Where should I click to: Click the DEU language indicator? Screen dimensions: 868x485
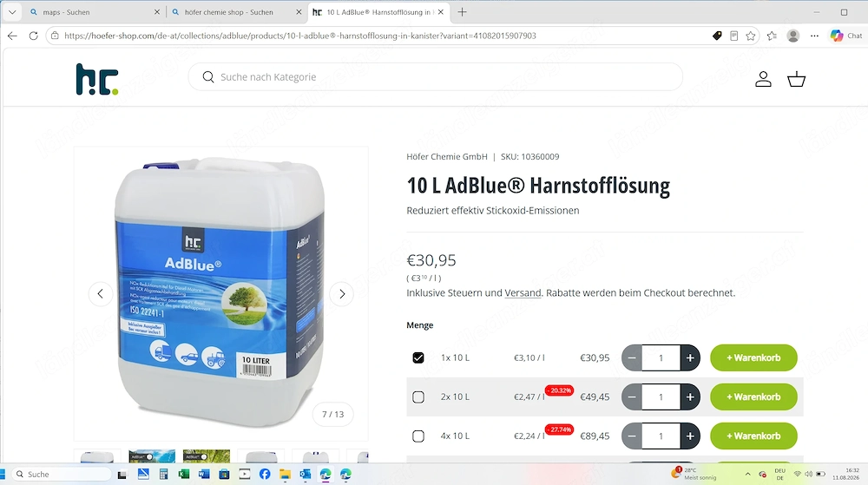tap(780, 474)
